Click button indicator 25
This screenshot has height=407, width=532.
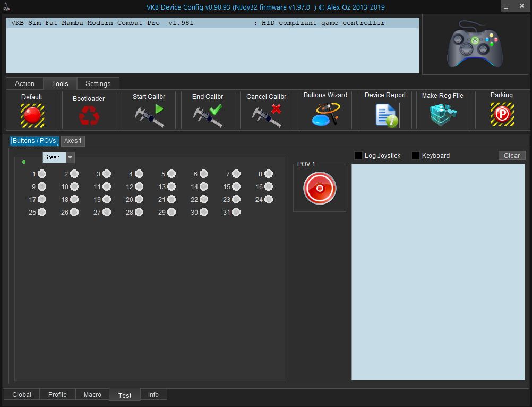click(x=42, y=212)
